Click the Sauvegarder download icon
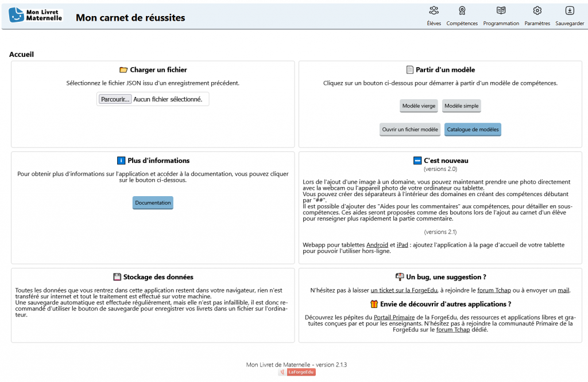 (x=570, y=11)
